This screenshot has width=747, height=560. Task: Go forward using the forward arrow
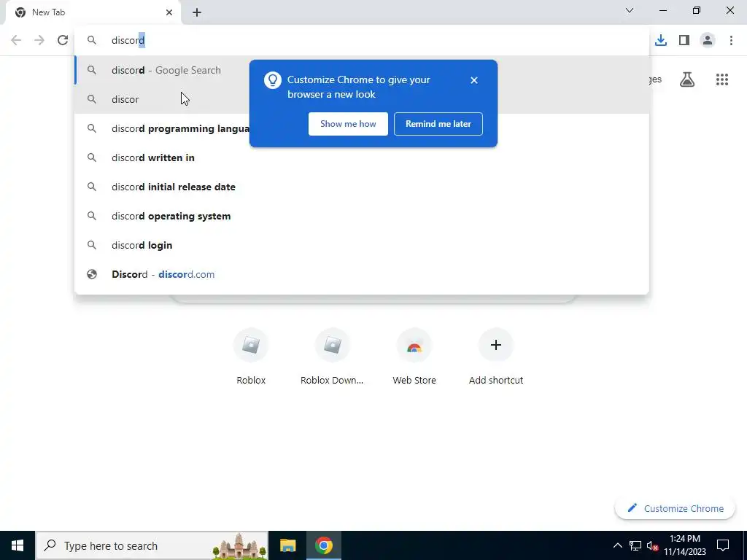39,40
